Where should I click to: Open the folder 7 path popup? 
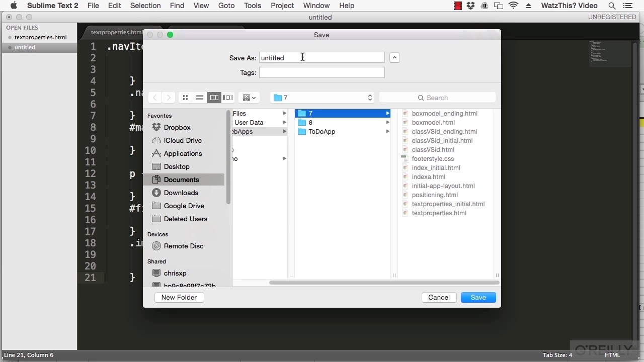tap(323, 98)
